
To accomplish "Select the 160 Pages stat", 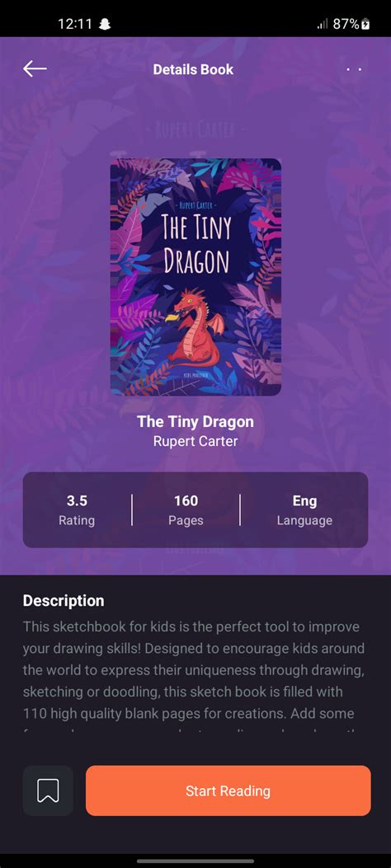I will (x=186, y=510).
